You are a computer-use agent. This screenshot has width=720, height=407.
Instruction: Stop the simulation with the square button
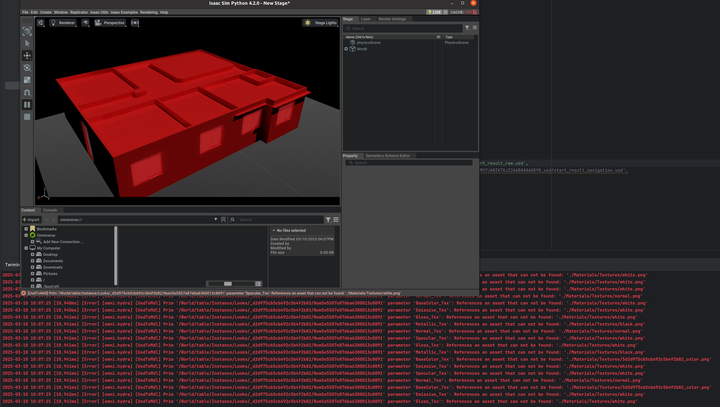(x=27, y=117)
